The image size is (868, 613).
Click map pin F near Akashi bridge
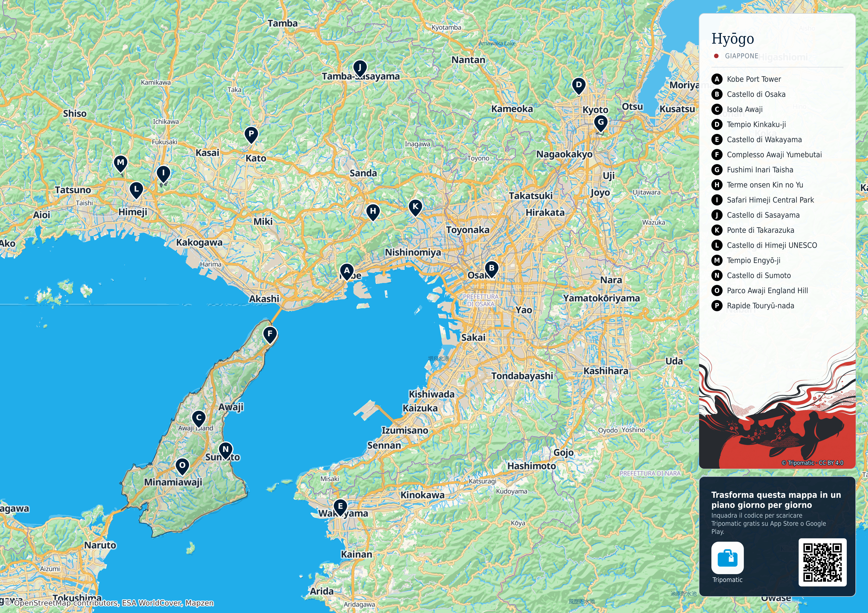click(x=270, y=335)
